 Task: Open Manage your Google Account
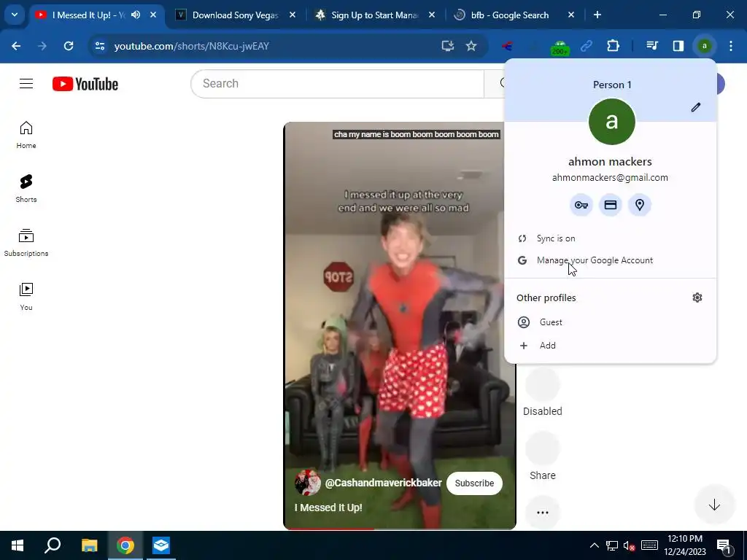[x=611, y=260]
